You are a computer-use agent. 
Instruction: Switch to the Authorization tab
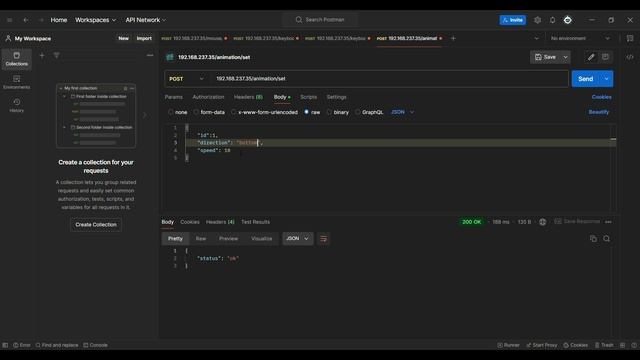point(208,97)
